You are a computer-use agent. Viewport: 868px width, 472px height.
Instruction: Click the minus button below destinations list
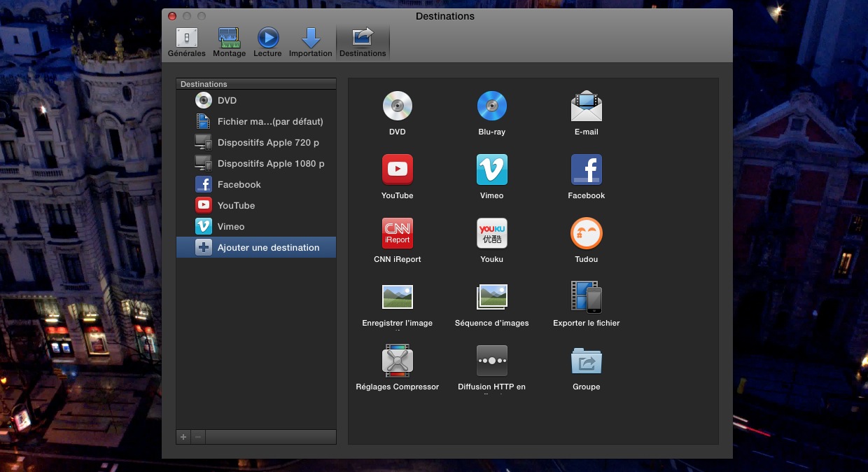point(198,437)
